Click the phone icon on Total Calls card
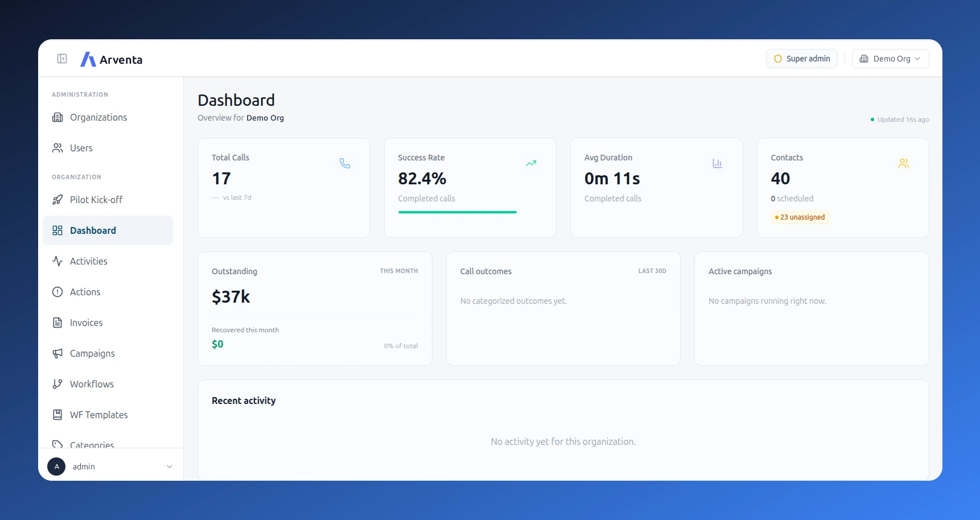Image resolution: width=980 pixels, height=520 pixels. [x=345, y=163]
